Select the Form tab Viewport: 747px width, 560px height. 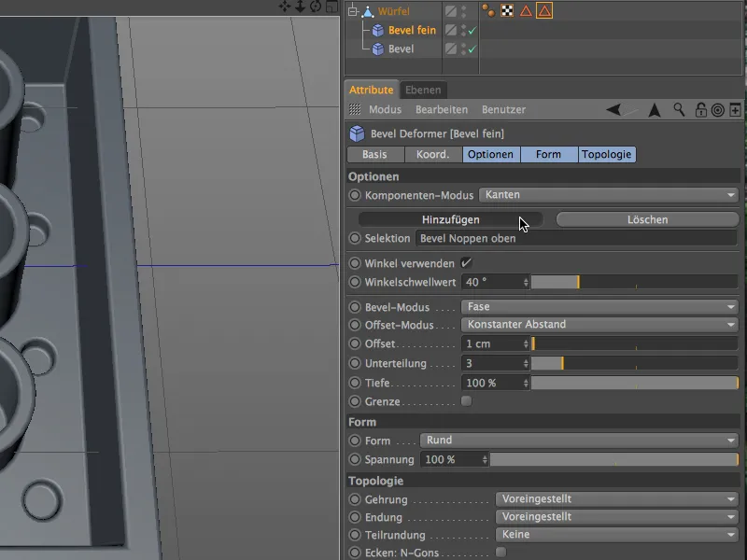548,154
